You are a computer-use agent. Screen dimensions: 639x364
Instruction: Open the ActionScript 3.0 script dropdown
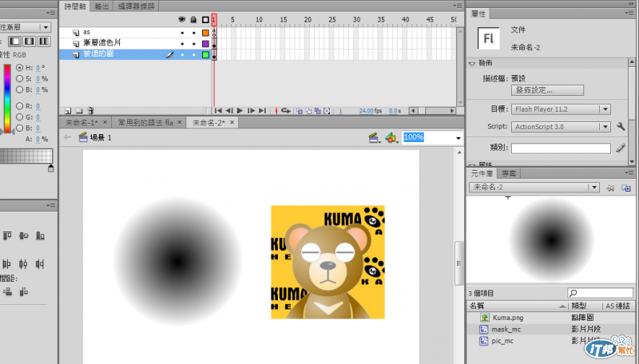point(605,127)
